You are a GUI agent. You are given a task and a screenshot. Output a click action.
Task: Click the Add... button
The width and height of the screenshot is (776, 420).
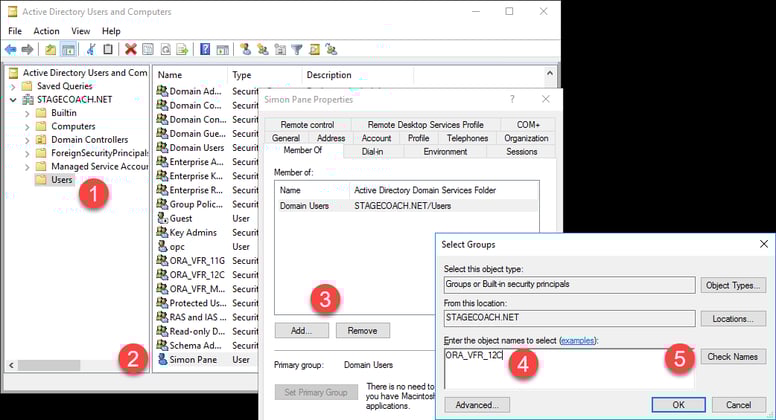[x=302, y=330]
